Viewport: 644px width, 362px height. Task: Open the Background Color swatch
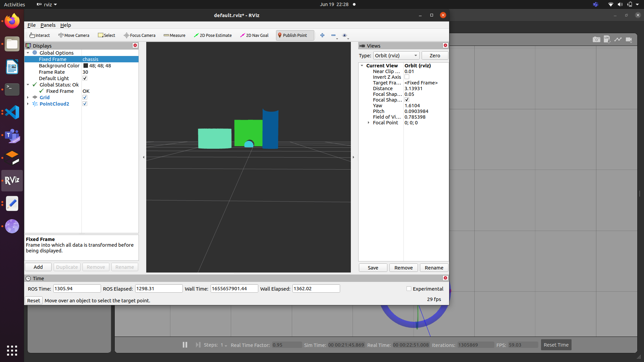pos(86,66)
